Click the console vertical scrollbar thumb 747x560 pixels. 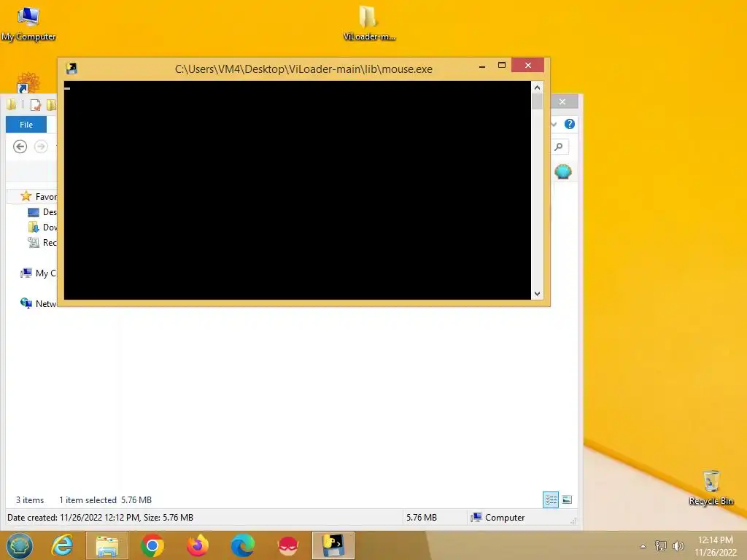(x=537, y=102)
